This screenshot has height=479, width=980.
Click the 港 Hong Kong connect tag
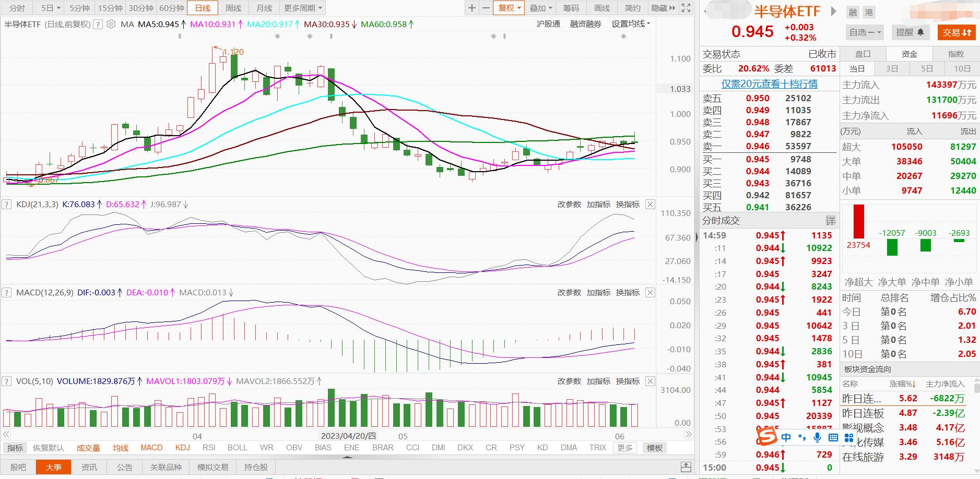(x=868, y=13)
